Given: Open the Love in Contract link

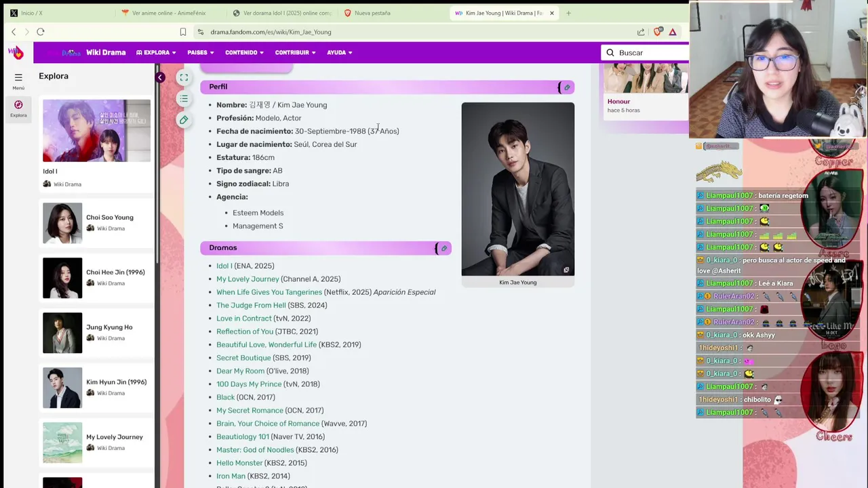Looking at the screenshot, I should pos(243,319).
